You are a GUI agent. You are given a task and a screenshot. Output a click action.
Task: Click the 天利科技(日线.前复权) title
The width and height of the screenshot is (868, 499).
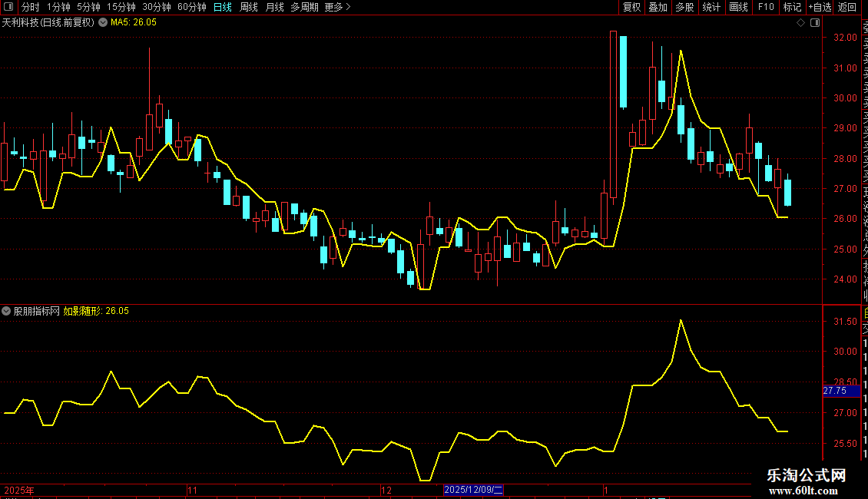pos(48,23)
